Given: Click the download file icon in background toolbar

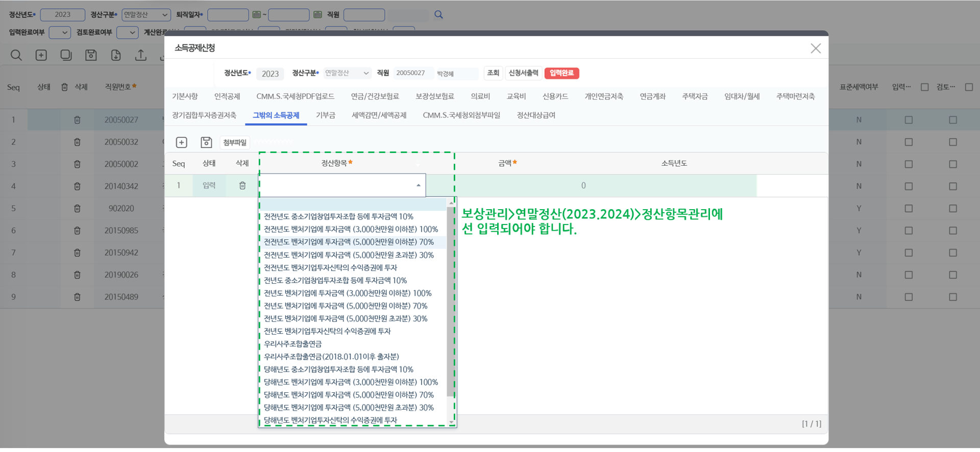Looking at the screenshot, I should tap(116, 55).
